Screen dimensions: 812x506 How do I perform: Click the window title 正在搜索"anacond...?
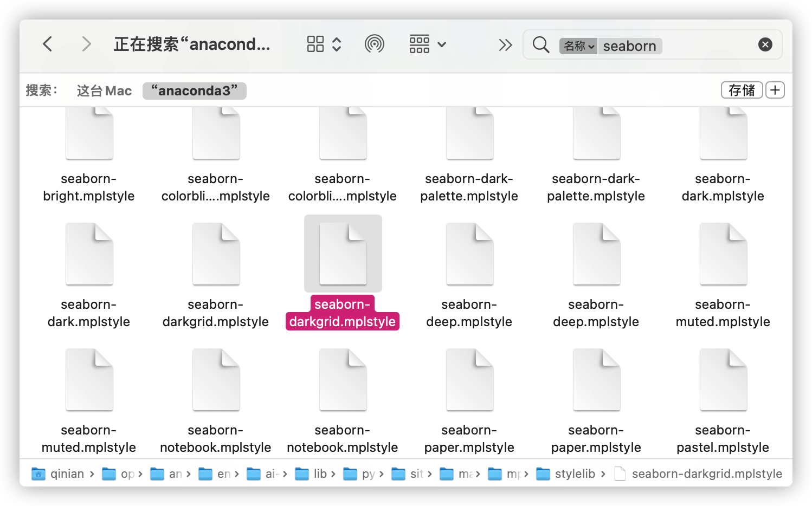click(192, 44)
